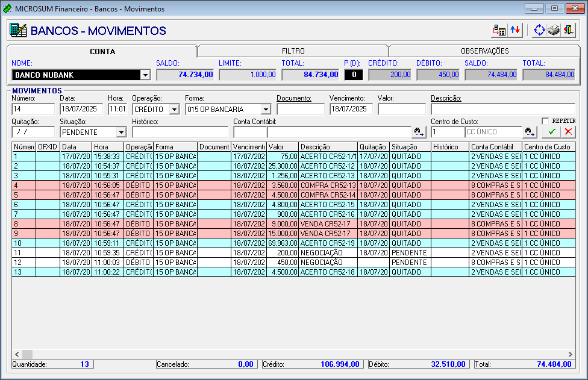Click the exit door icon

click(x=568, y=30)
